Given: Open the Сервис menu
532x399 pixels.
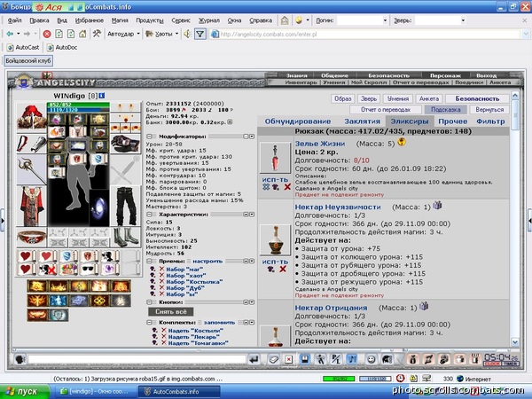Looking at the screenshot, I should pos(181,20).
